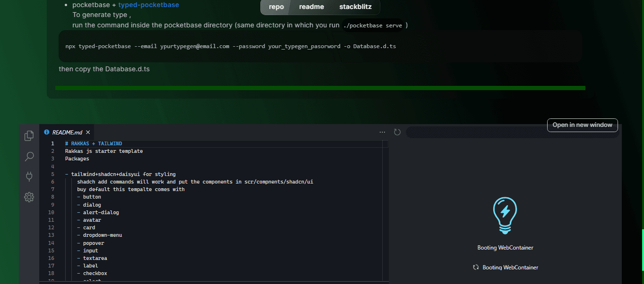Viewport: 644px width, 284px height.
Task: Open the Explorer files icon in sidebar
Action: coord(29,135)
